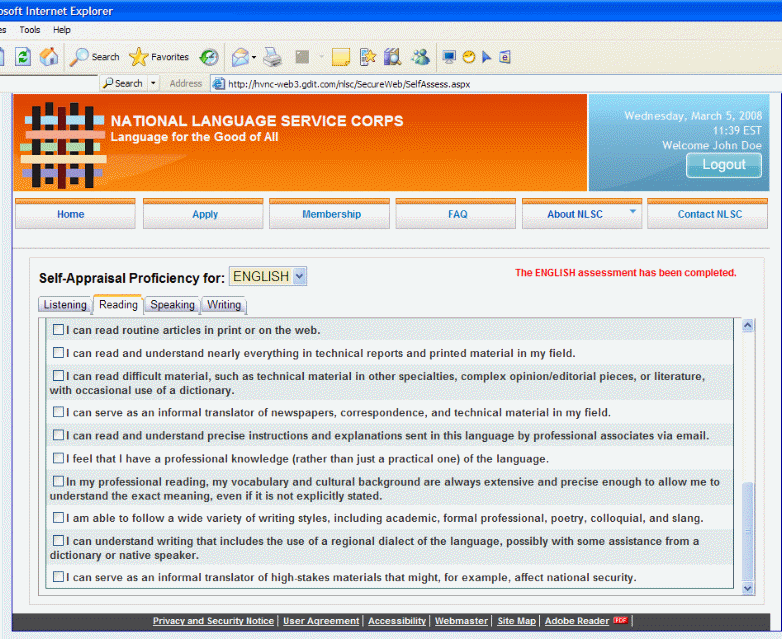782x639 pixels.
Task: Open the Site Map link
Action: (x=517, y=621)
